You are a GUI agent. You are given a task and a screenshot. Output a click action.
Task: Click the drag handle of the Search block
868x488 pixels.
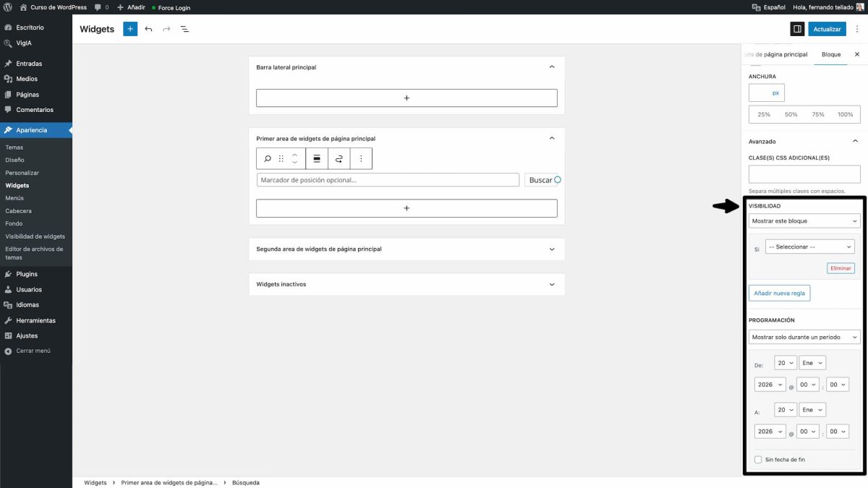tap(281, 158)
